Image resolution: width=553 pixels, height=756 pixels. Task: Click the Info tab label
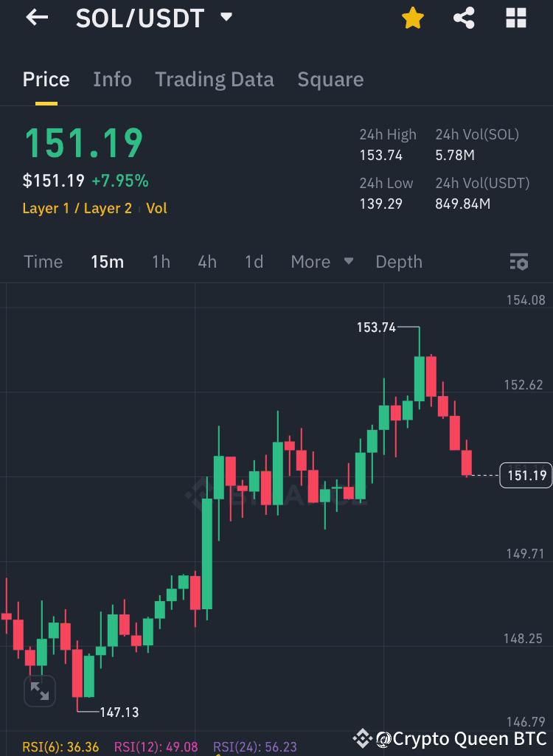click(x=112, y=79)
